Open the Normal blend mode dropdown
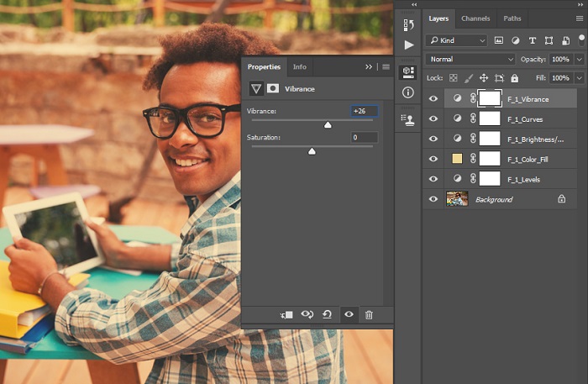The width and height of the screenshot is (588, 384). (x=471, y=60)
